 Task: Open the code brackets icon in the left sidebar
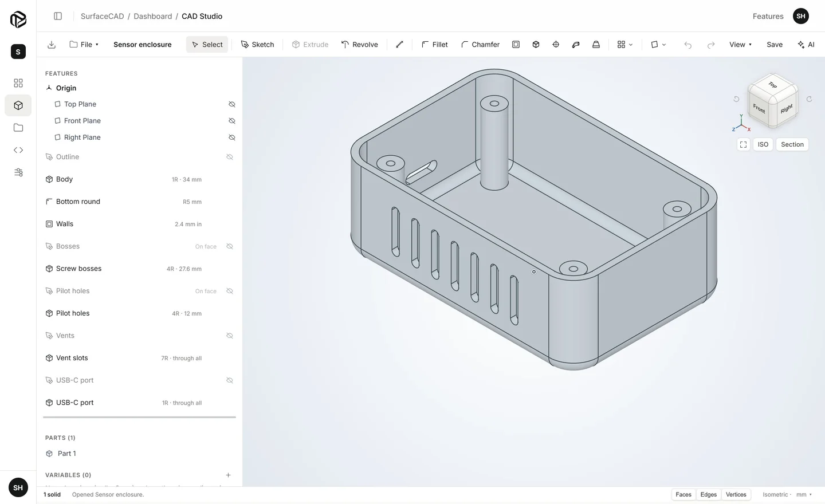coord(18,150)
